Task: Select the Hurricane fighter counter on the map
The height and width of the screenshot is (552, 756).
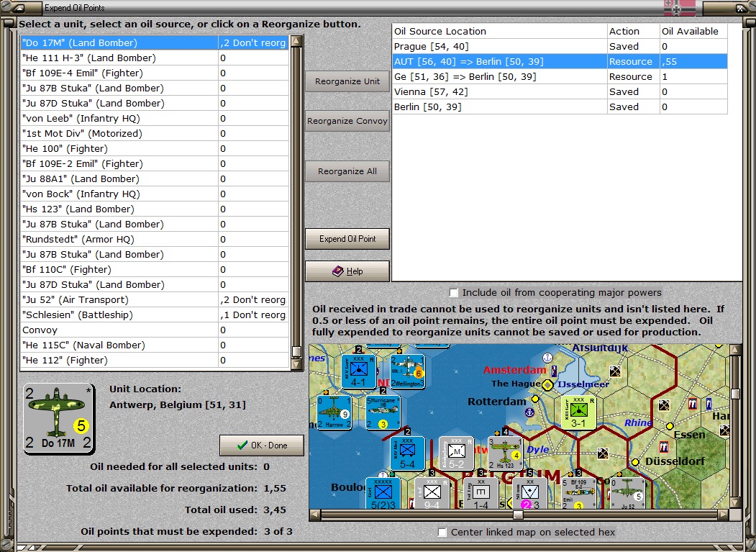Action: (x=383, y=412)
